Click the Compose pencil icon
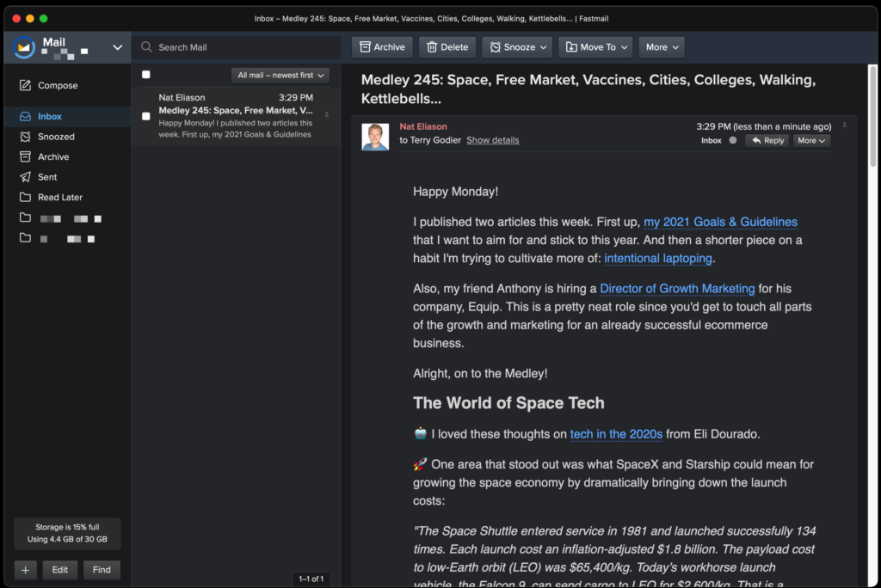This screenshot has width=881, height=588. [25, 85]
